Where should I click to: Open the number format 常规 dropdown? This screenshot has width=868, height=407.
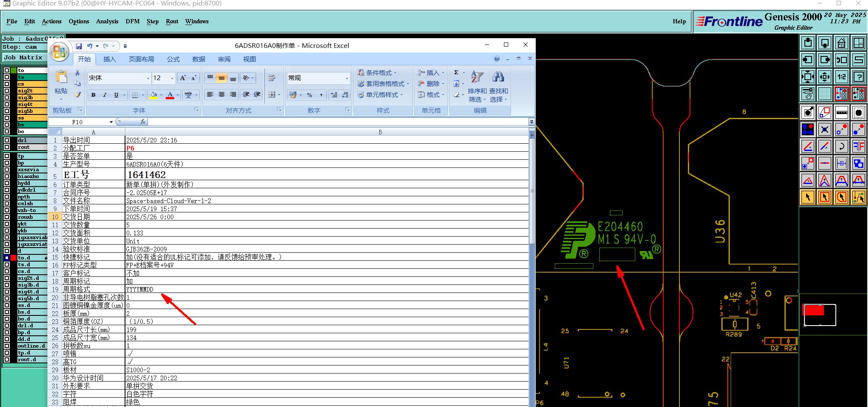point(347,78)
